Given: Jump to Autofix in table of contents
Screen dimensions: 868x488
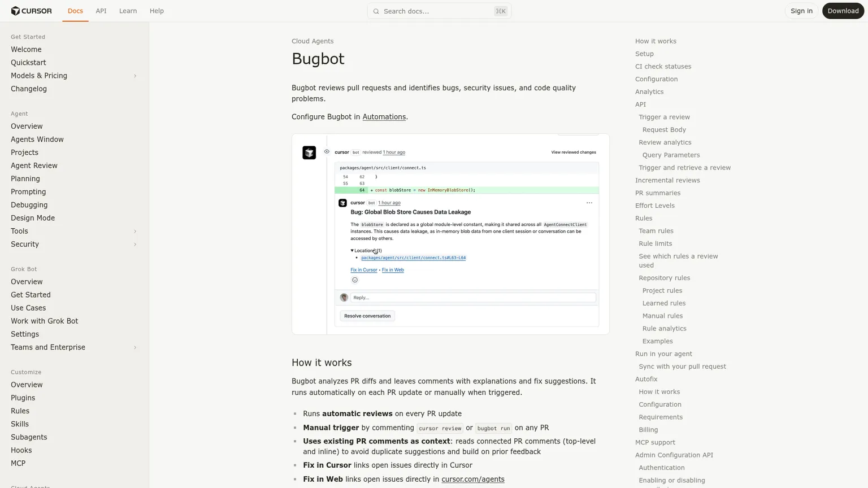Looking at the screenshot, I should (x=646, y=380).
